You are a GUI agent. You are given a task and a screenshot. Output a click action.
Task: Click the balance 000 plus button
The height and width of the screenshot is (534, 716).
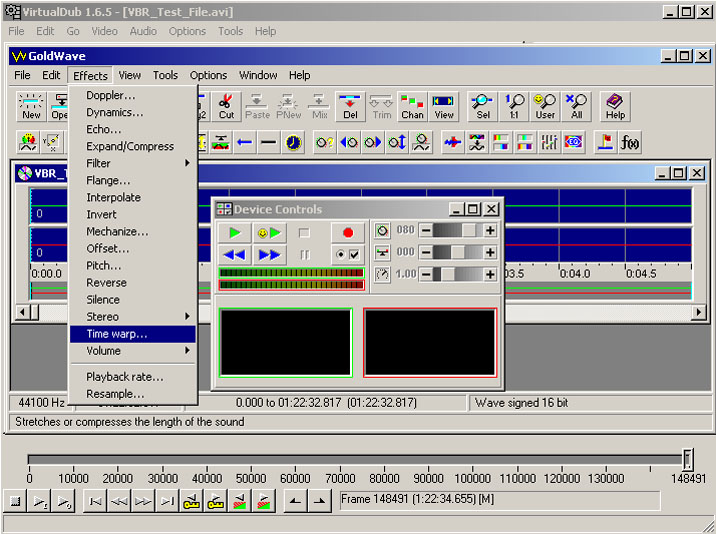490,252
